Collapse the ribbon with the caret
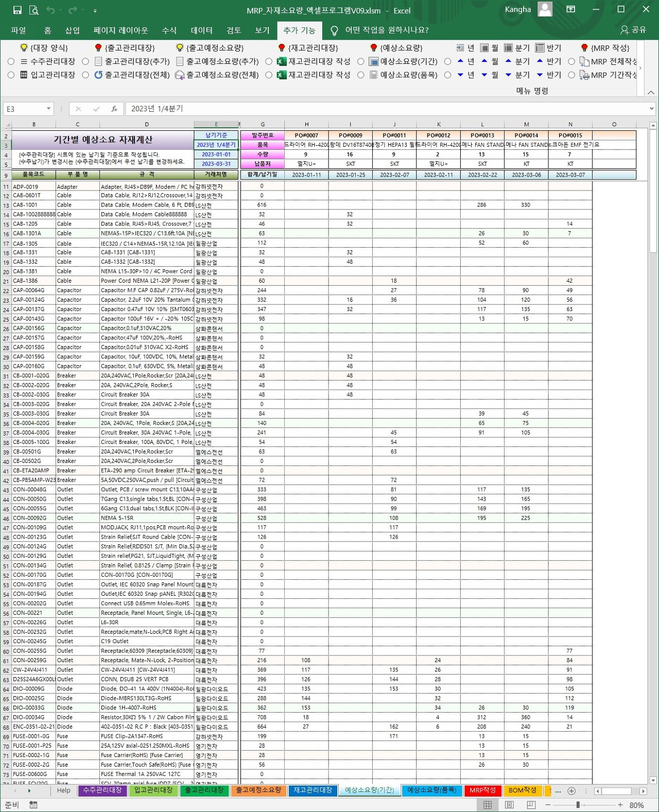 [651, 92]
